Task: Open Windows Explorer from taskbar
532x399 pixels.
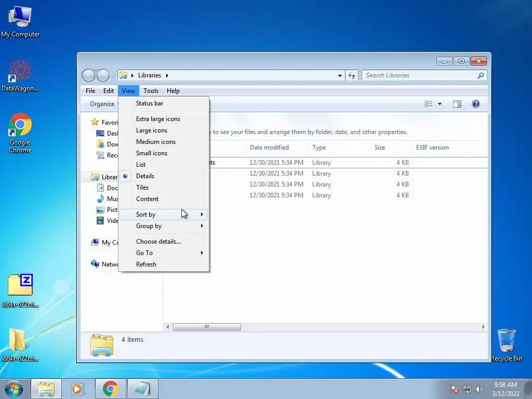Action: [46, 389]
